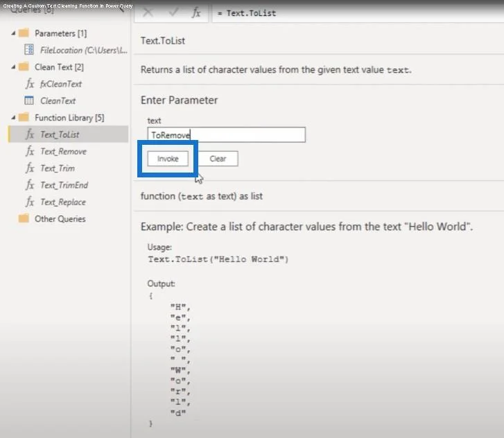Click the Other Queries folder icon
This screenshot has height=438, width=504.
[24, 218]
